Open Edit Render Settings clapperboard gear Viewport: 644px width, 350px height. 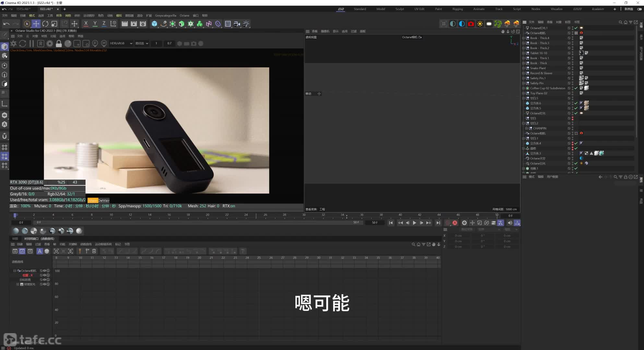point(143,24)
